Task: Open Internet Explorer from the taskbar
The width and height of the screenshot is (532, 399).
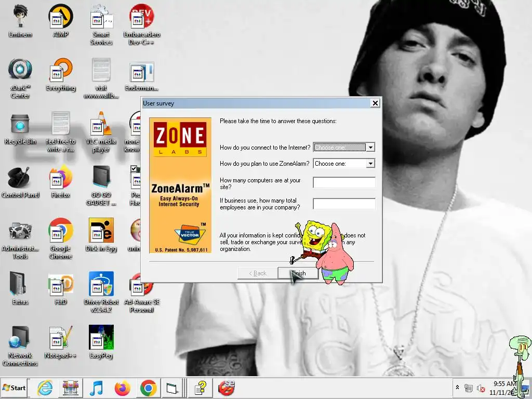Action: pos(45,388)
